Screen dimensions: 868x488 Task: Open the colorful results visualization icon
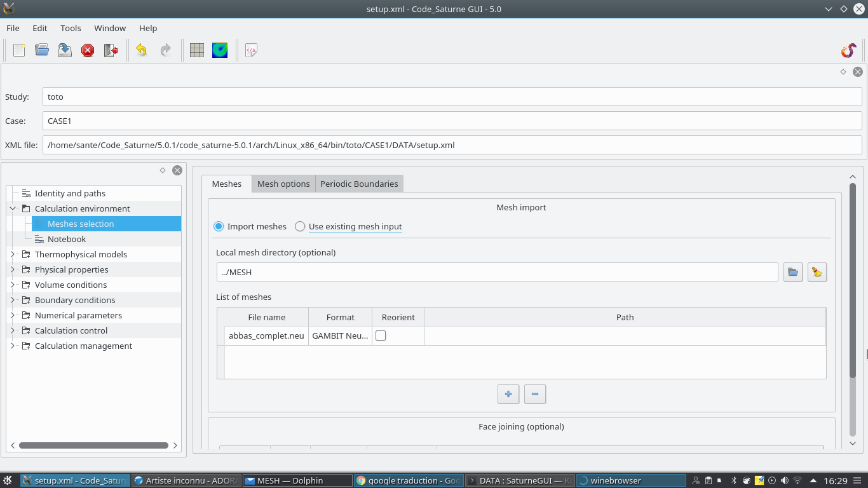[220, 50]
